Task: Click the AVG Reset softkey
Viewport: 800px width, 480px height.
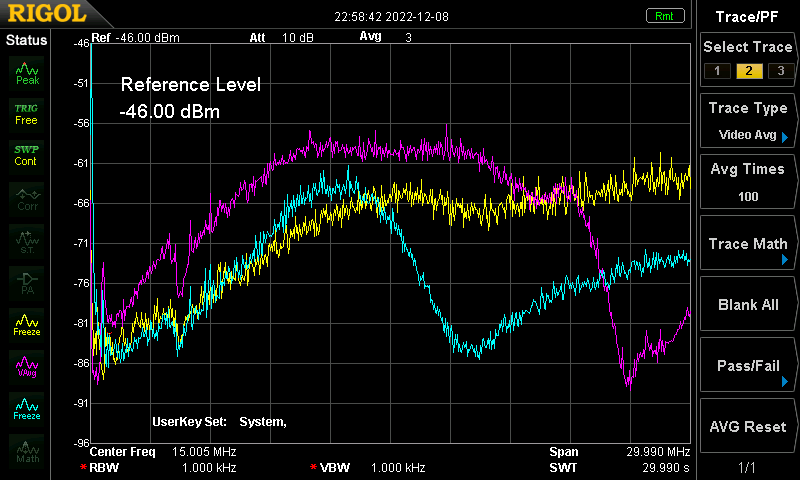Action: click(x=747, y=426)
